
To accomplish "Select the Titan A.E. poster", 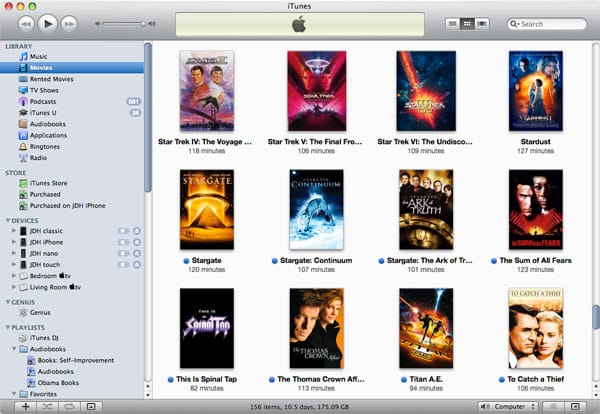I will point(426,328).
